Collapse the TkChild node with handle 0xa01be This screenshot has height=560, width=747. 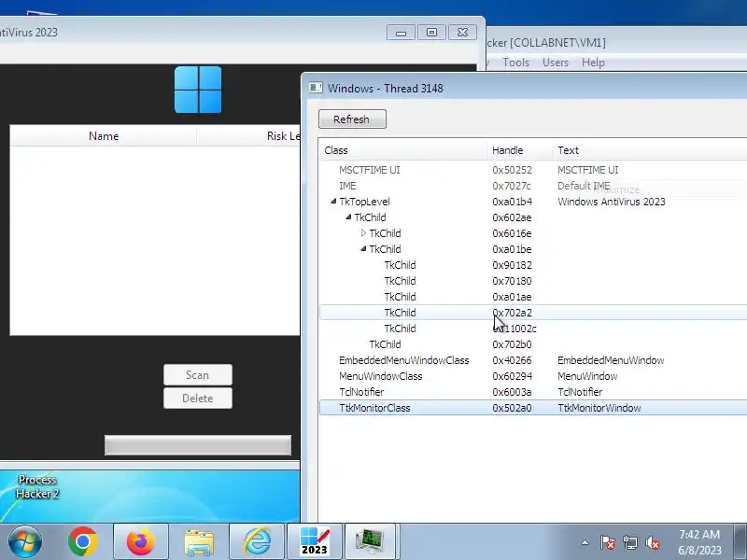[x=363, y=249]
